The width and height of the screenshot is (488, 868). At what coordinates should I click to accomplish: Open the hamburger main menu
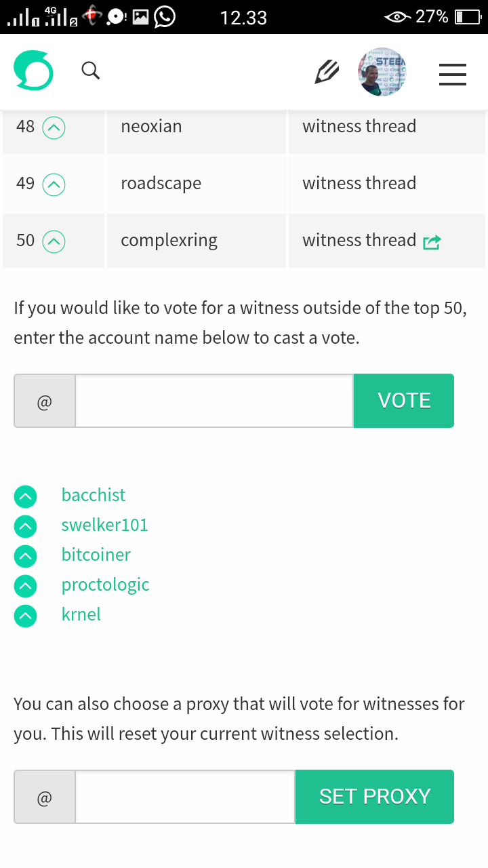[452, 74]
